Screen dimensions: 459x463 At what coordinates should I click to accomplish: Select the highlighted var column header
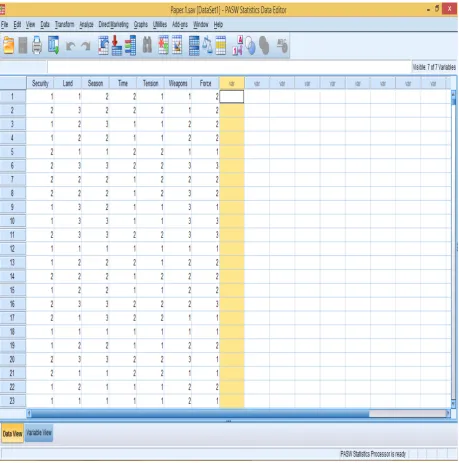[x=232, y=83]
